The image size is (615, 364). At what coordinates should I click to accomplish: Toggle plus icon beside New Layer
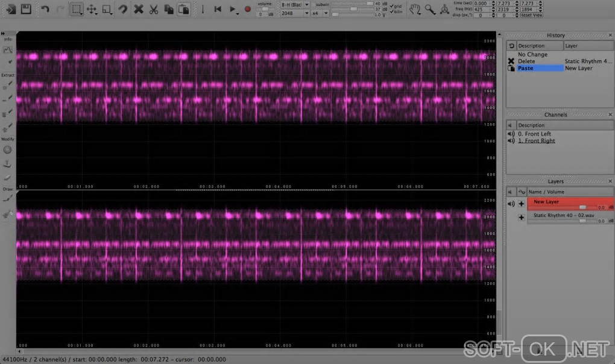pyautogui.click(x=522, y=204)
